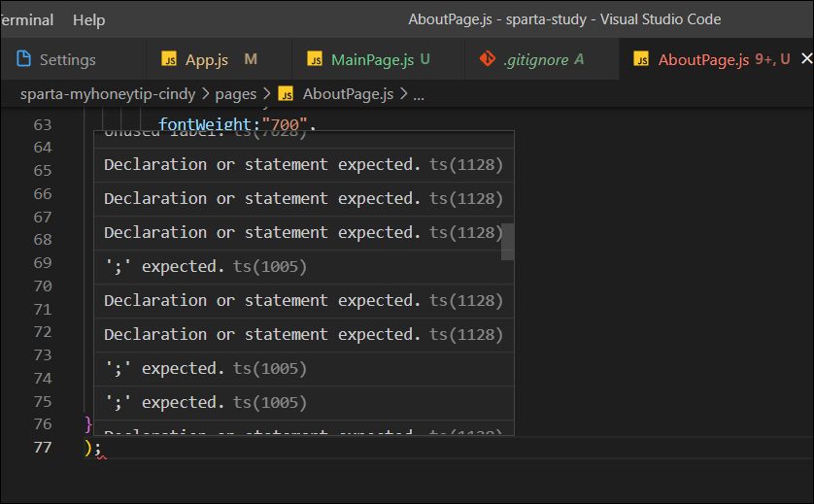Open the AboutPage.js breadcrumb item
This screenshot has height=504, width=814.
pyautogui.click(x=348, y=94)
